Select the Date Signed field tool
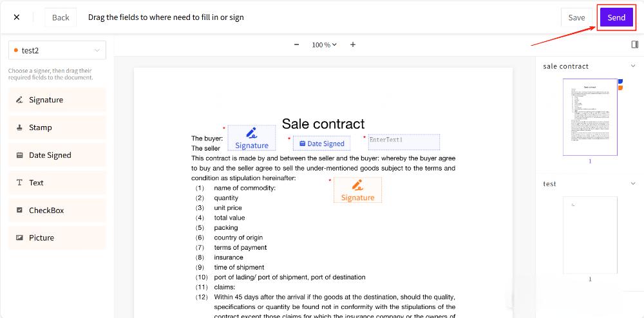This screenshot has width=644, height=318. 57,155
